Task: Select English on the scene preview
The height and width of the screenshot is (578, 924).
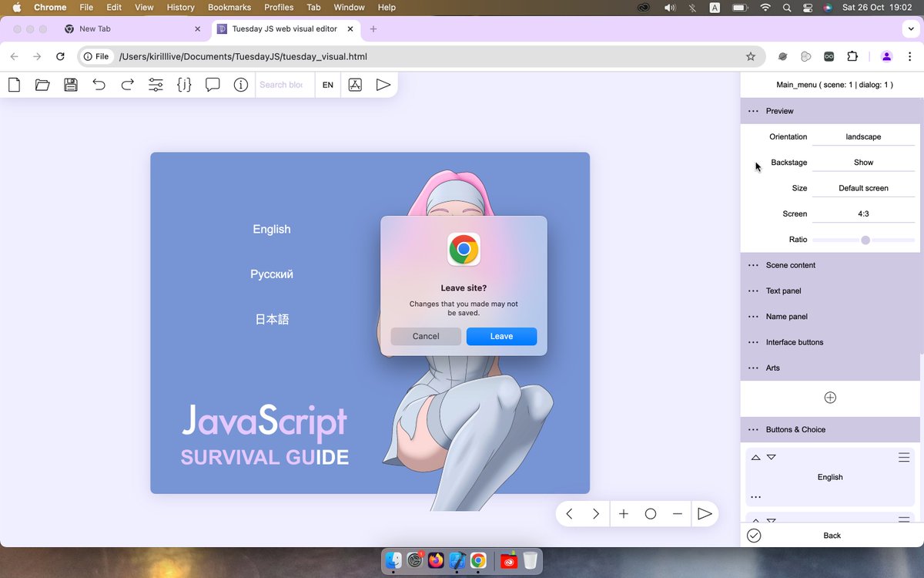Action: pos(272,229)
